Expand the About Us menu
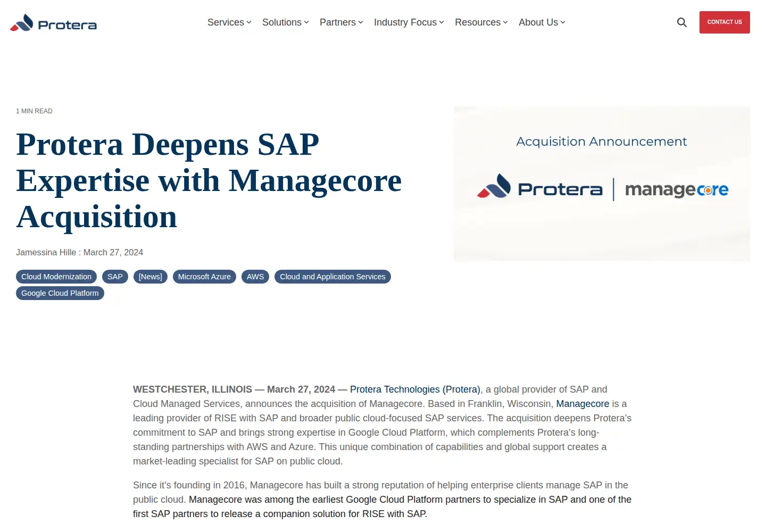This screenshot has height=532, width=766. tap(542, 22)
